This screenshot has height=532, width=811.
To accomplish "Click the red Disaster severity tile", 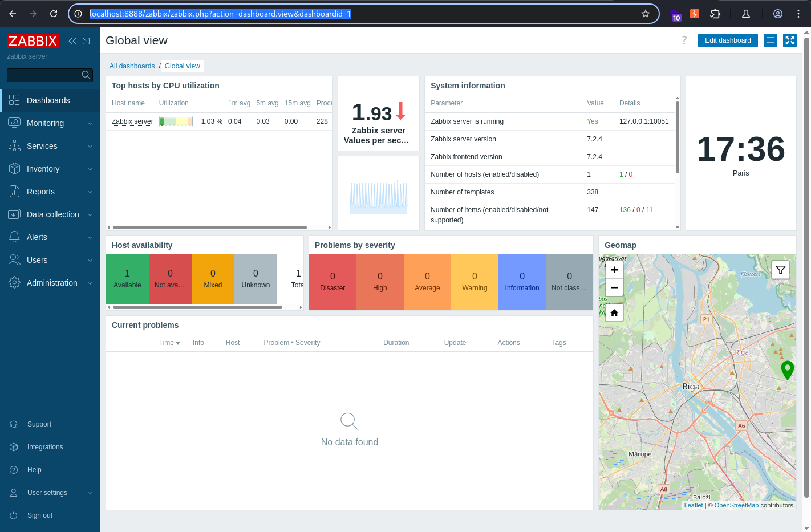I will point(332,282).
